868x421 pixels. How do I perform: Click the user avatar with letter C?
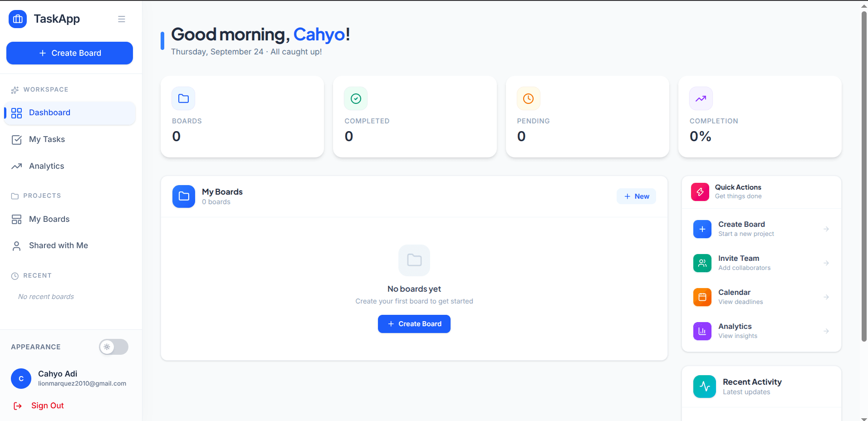(21, 379)
